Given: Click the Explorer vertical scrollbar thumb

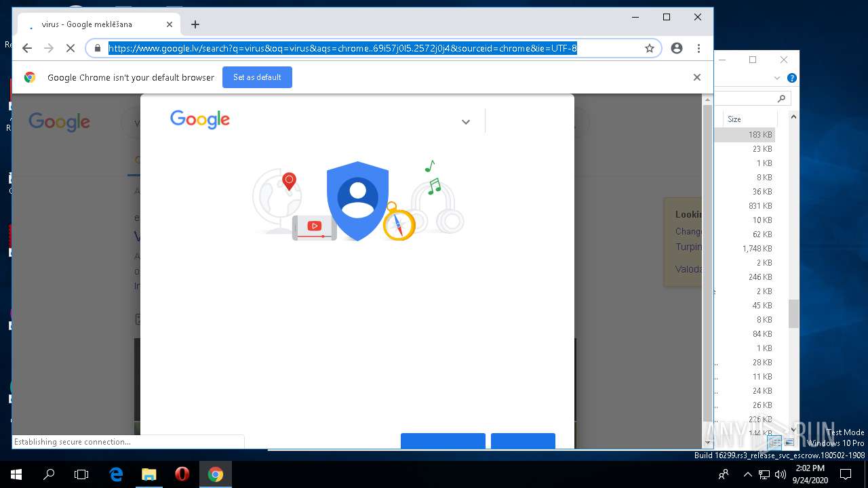Looking at the screenshot, I should [793, 312].
